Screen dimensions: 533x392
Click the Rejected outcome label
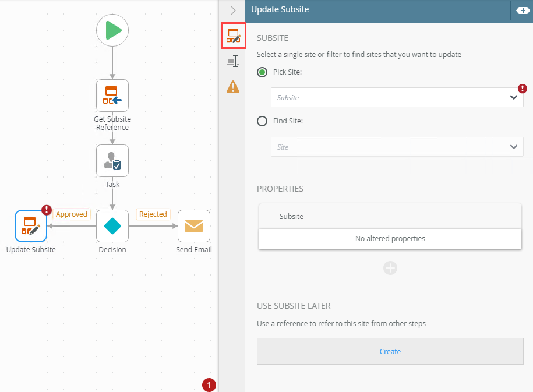pyautogui.click(x=153, y=214)
